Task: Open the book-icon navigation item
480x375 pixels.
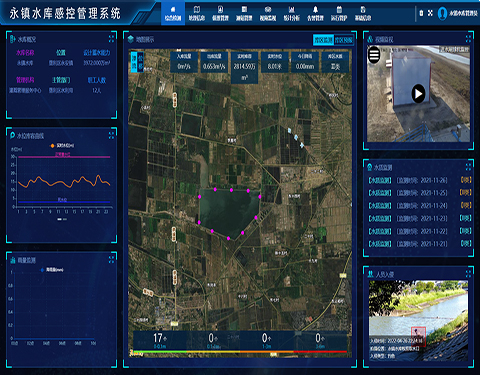Action: (197, 13)
